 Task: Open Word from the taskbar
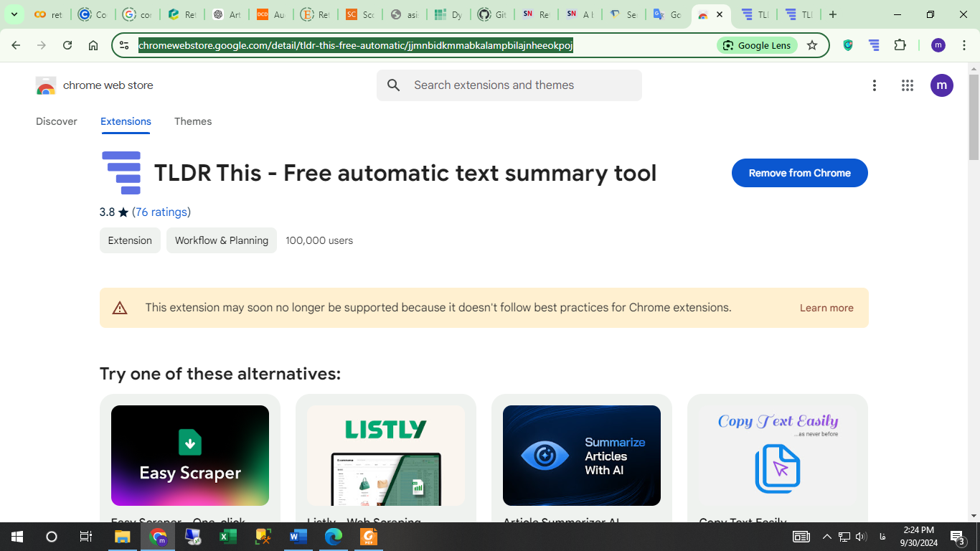(298, 537)
